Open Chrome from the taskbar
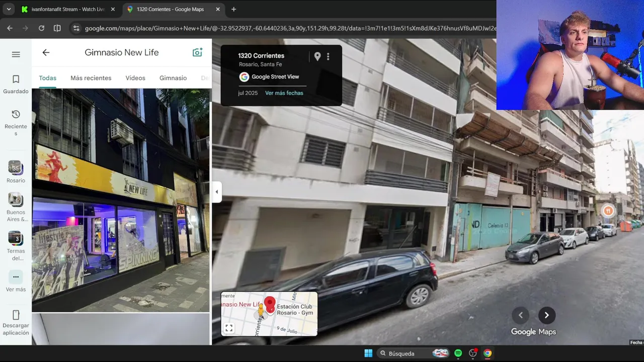Image resolution: width=644 pixels, height=362 pixels. 488,353
